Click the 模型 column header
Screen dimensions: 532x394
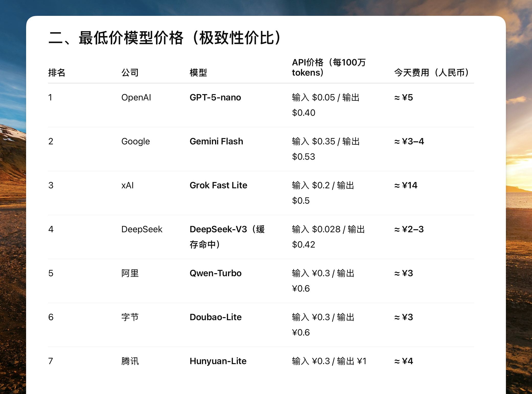(x=198, y=73)
